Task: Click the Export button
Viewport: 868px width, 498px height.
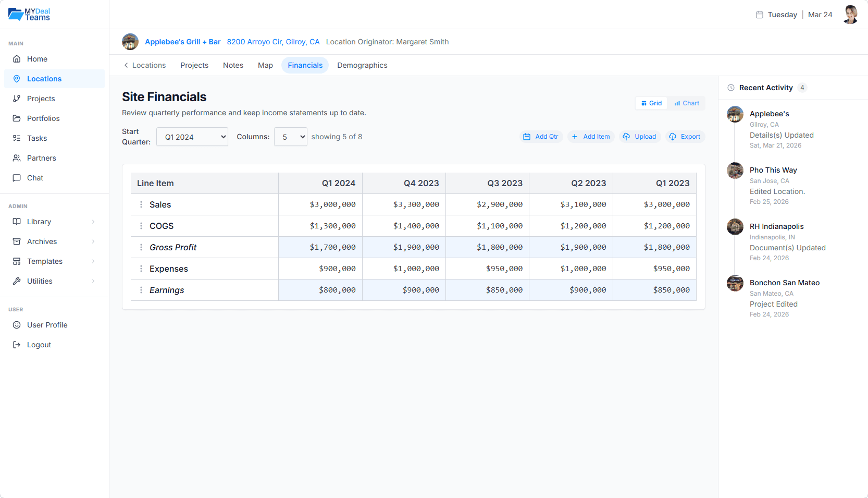Action: tap(685, 137)
